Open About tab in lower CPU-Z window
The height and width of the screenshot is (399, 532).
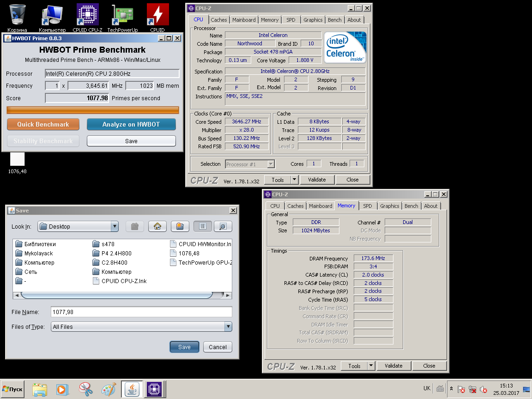430,206
